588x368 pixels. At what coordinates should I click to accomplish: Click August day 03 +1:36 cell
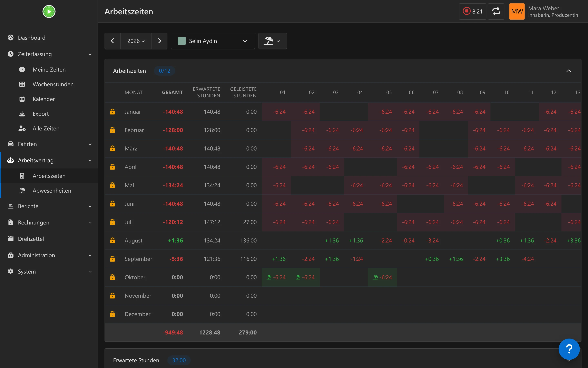click(x=332, y=240)
